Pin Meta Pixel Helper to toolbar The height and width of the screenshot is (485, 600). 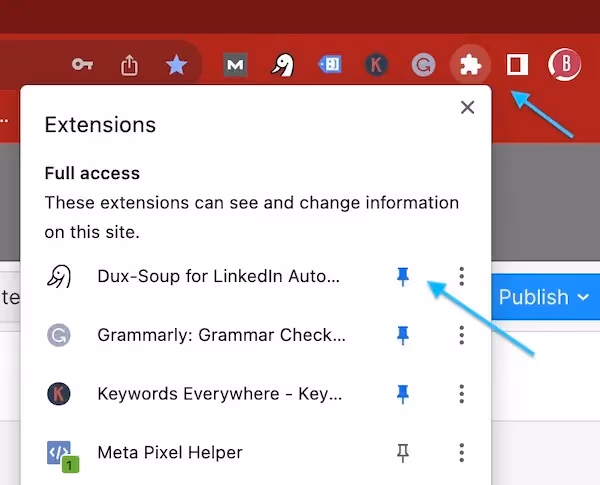pos(403,453)
